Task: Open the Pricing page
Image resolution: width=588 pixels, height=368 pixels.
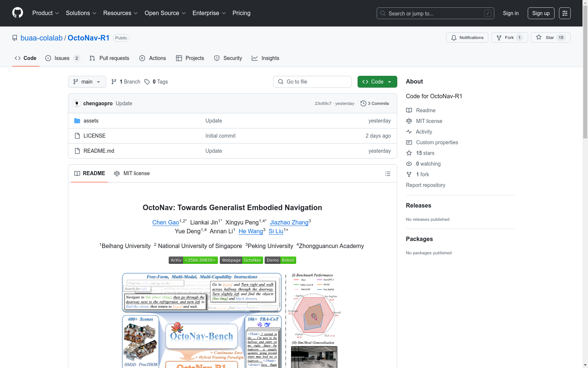Action: pos(241,13)
